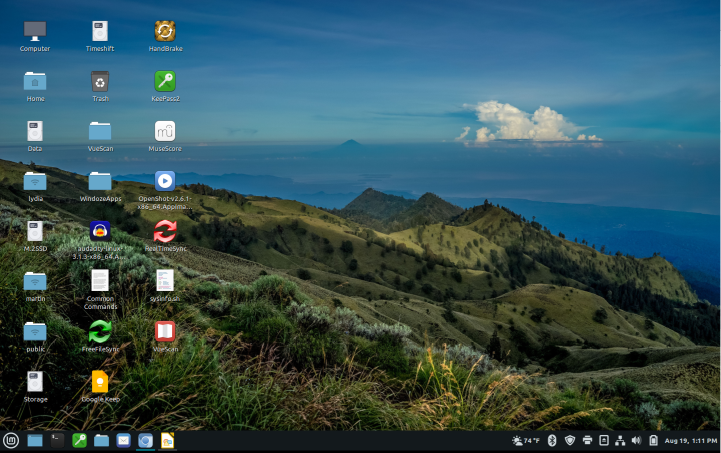
Task: Open the sound volume tray applet
Action: pyautogui.click(x=636, y=441)
